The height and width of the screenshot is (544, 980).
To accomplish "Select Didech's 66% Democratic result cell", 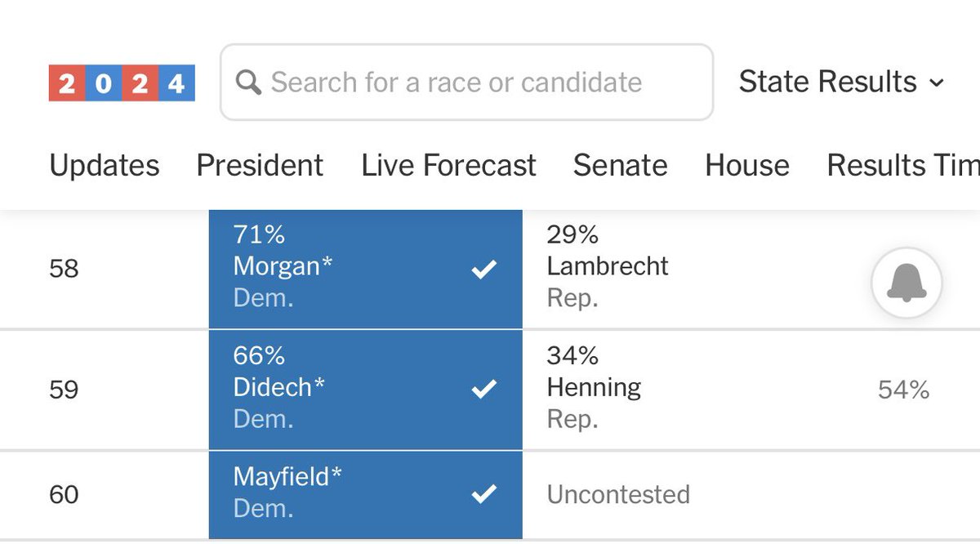I will tap(365, 390).
